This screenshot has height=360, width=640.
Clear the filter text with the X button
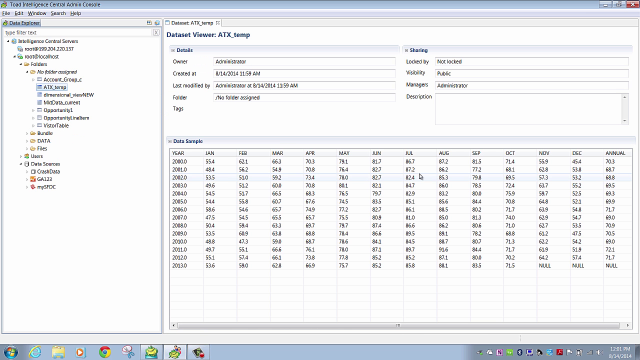[156, 32]
